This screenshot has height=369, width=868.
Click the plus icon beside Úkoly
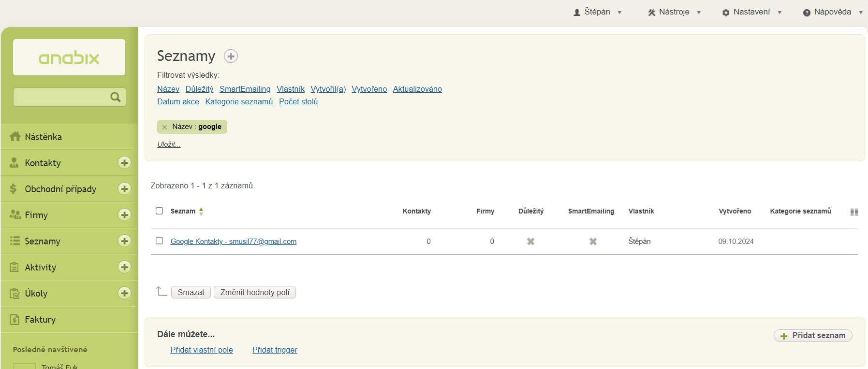point(124,293)
